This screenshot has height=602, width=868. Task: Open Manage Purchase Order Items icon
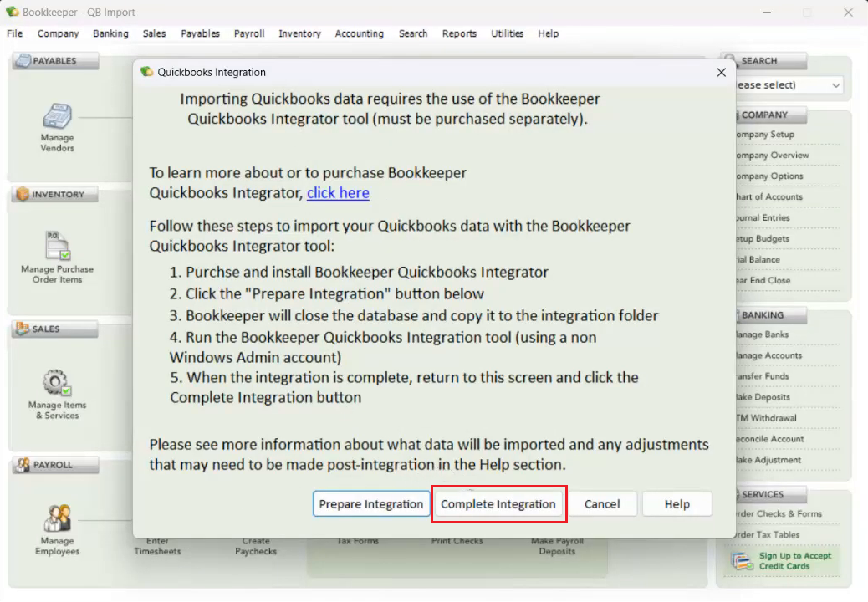(57, 245)
